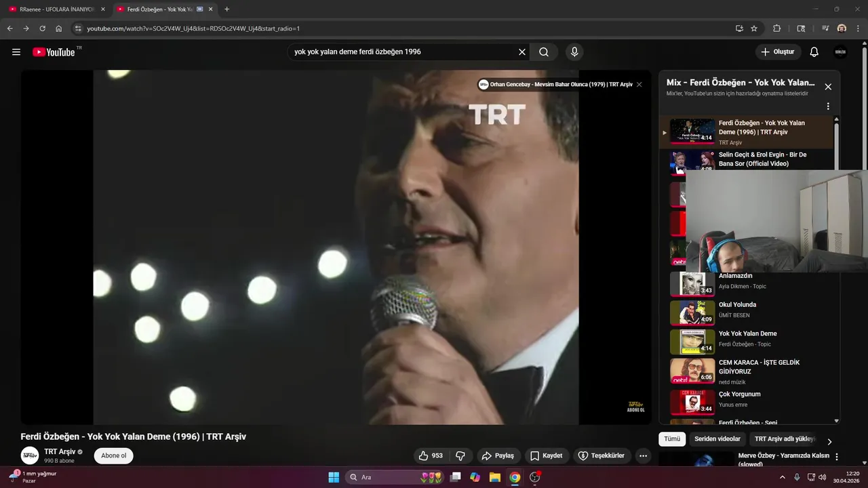Open Chrome's three-dot menu
The image size is (868, 488).
(x=858, y=28)
